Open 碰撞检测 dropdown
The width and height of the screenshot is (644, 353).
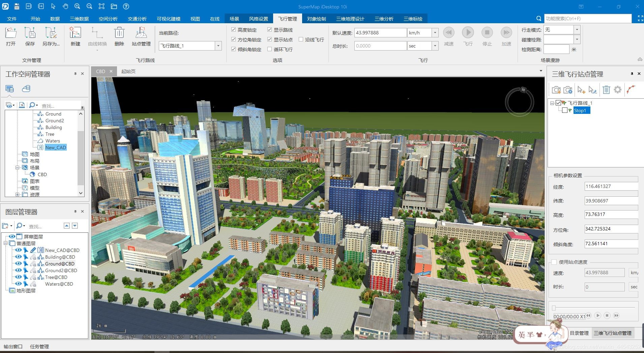(x=577, y=39)
